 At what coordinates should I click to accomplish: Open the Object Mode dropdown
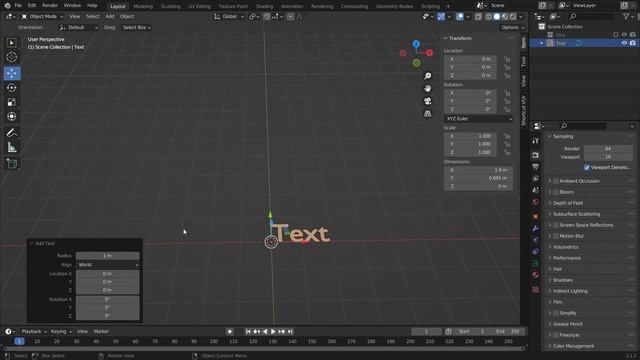click(x=42, y=16)
